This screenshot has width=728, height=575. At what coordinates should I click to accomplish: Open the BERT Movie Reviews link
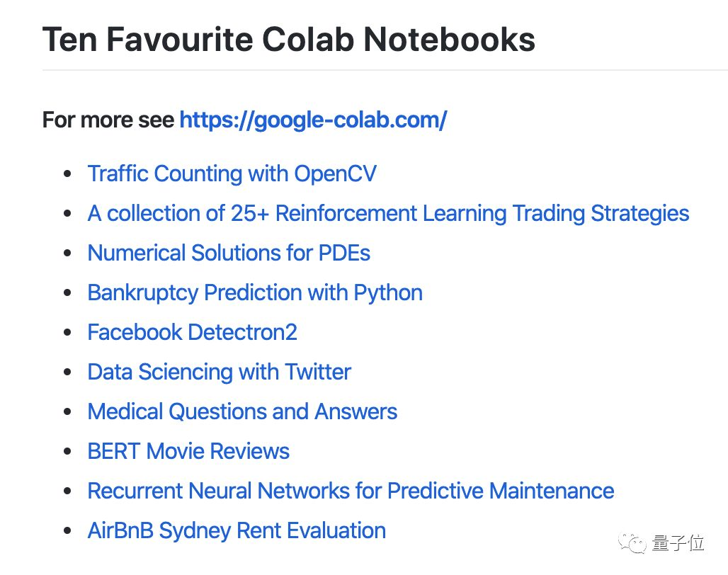188,451
